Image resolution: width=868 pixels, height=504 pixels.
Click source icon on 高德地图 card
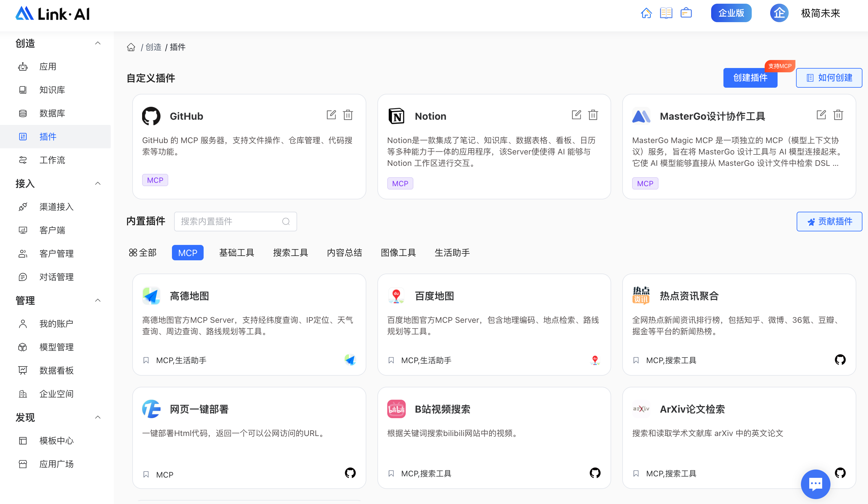(350, 360)
